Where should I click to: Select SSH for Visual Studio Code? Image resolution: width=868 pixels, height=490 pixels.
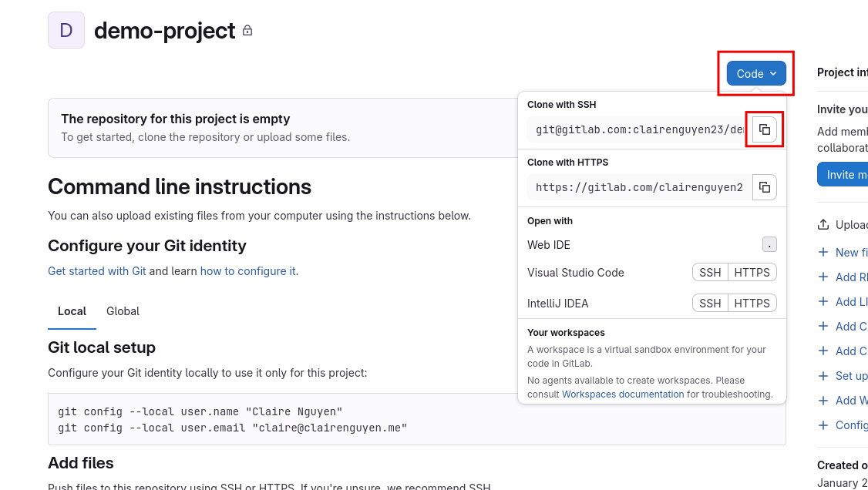pos(709,272)
